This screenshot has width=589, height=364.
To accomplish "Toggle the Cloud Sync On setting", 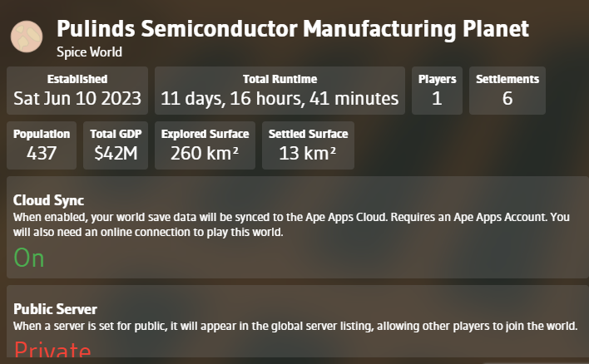I will pyautogui.click(x=29, y=258).
